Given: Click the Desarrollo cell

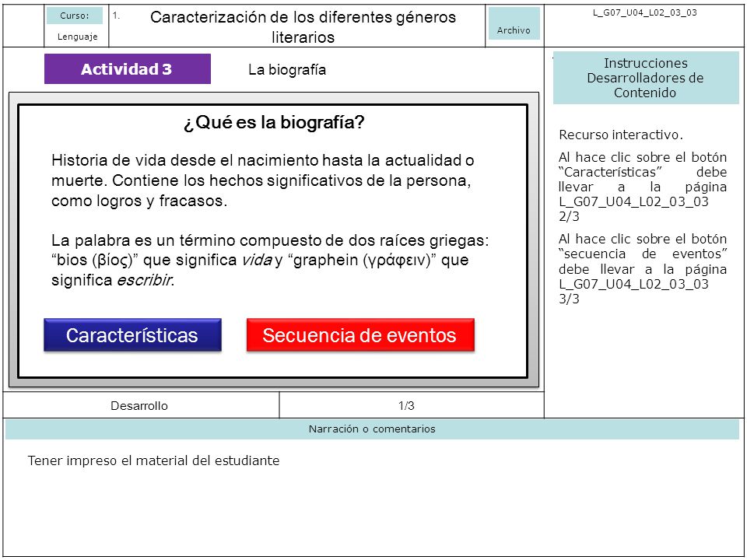Looking at the screenshot, I should click(139, 406).
